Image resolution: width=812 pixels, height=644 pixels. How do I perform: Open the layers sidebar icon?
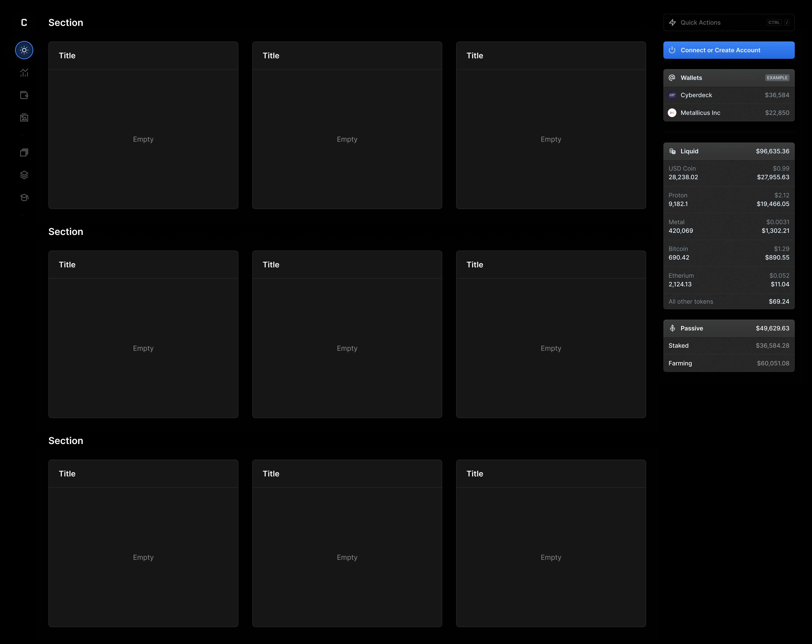click(24, 175)
